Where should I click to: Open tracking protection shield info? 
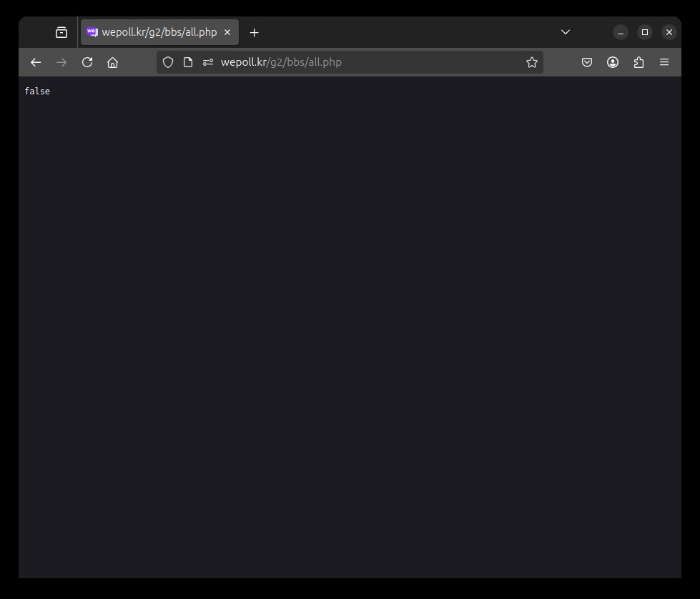(x=168, y=62)
